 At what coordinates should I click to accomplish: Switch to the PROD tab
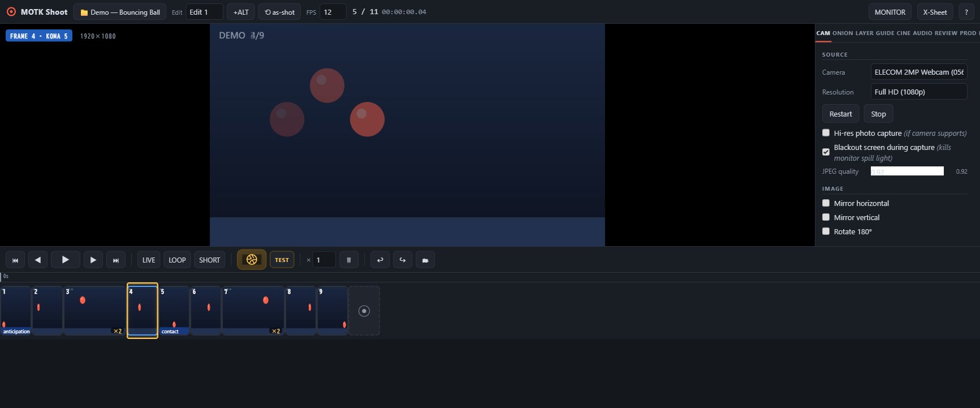968,33
